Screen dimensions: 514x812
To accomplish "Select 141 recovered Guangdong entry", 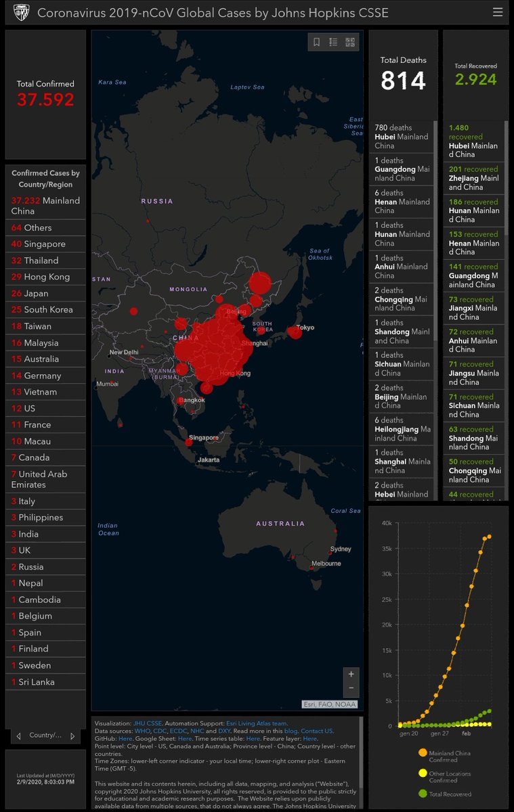I will 474,275.
